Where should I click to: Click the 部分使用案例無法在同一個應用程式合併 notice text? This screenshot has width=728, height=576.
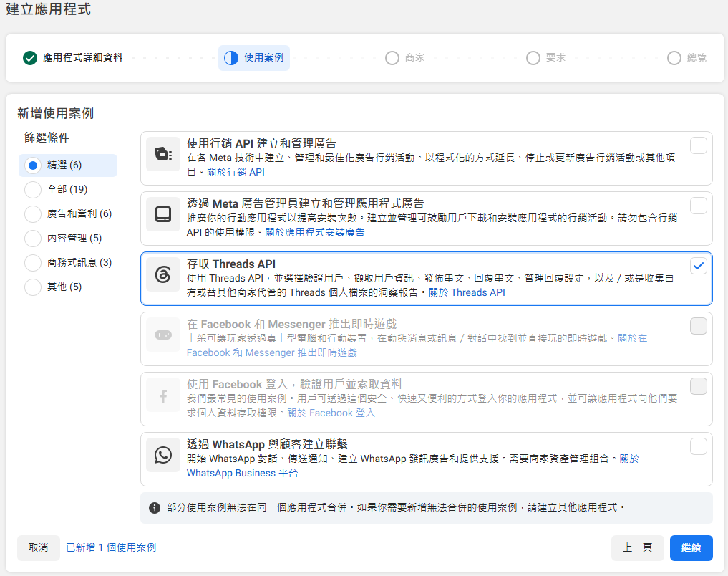tap(396, 508)
